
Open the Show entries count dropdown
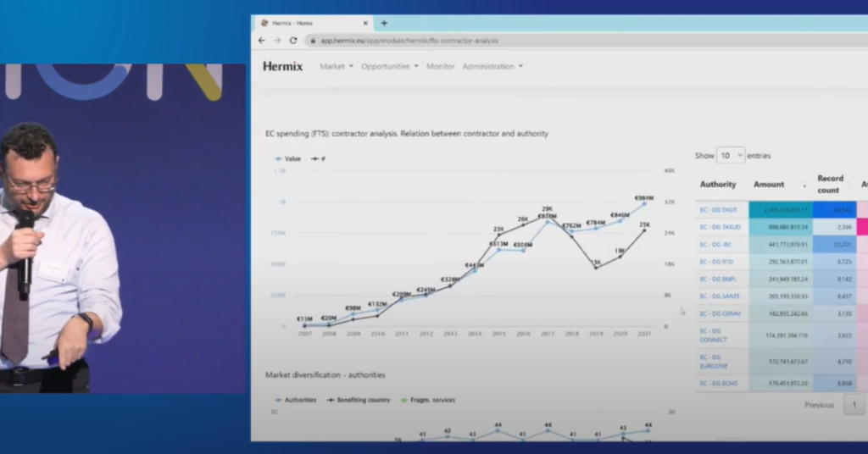tap(730, 155)
